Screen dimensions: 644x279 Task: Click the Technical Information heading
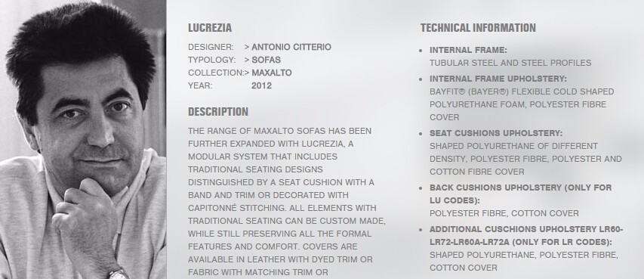[478, 28]
